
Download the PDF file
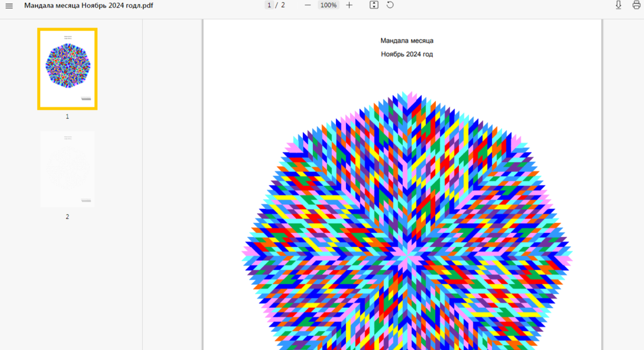(x=618, y=5)
